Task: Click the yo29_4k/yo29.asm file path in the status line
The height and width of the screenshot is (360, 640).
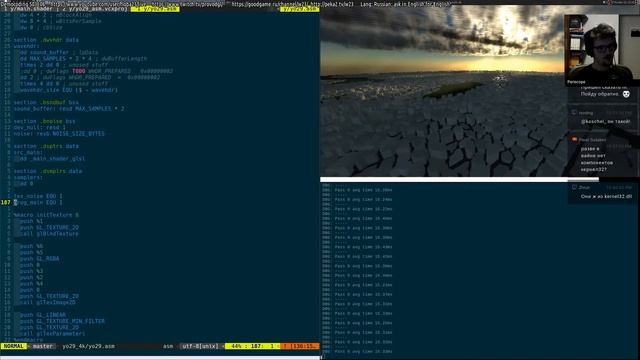Action: point(89,346)
